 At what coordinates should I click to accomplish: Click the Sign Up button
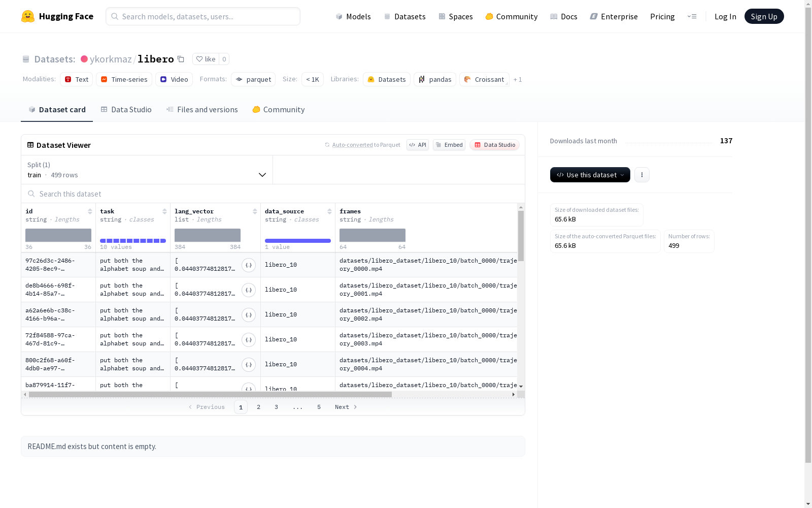tap(764, 16)
